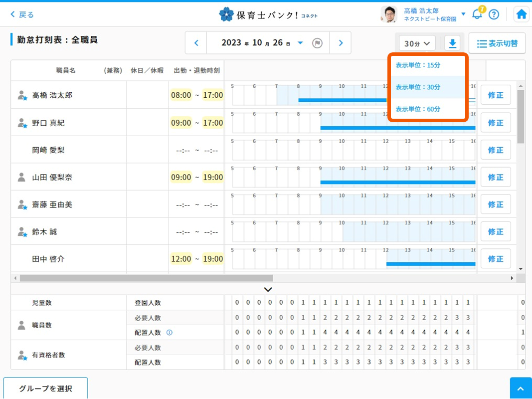Click グループを選択 button

tap(45, 389)
